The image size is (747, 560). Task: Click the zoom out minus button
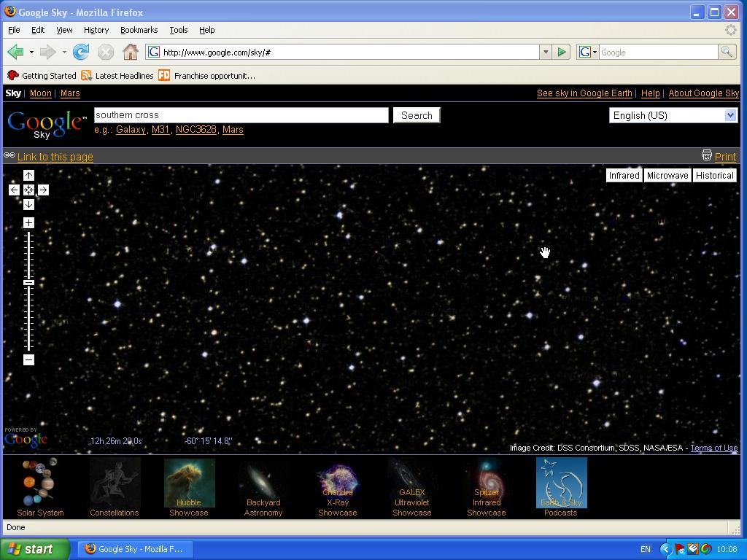28,359
